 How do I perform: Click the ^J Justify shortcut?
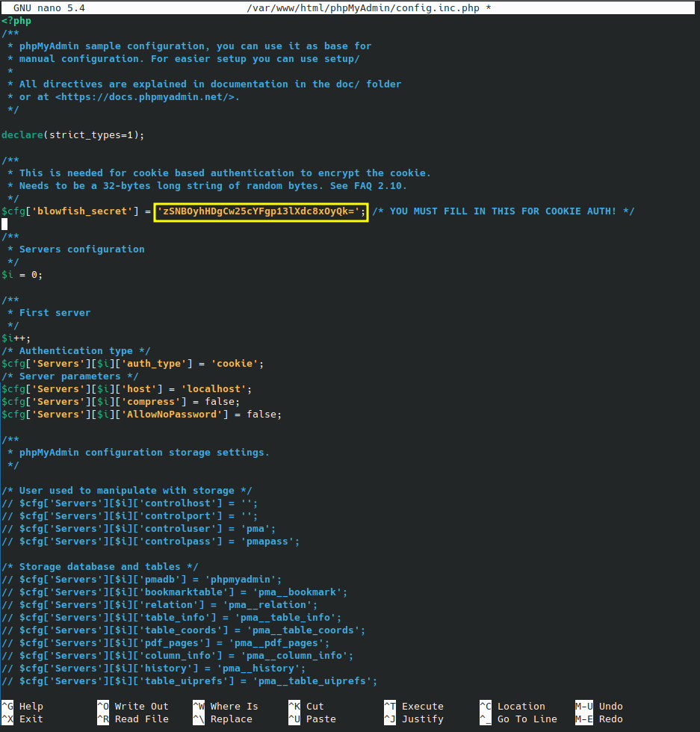pos(414,719)
